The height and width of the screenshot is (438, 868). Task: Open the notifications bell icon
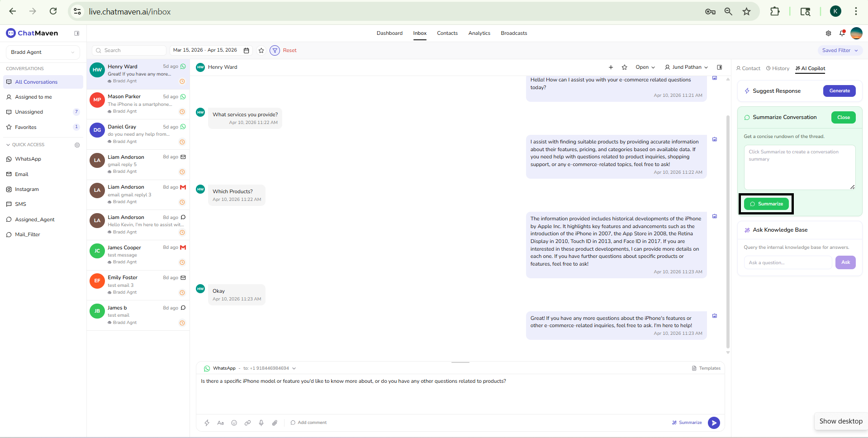pyautogui.click(x=842, y=33)
